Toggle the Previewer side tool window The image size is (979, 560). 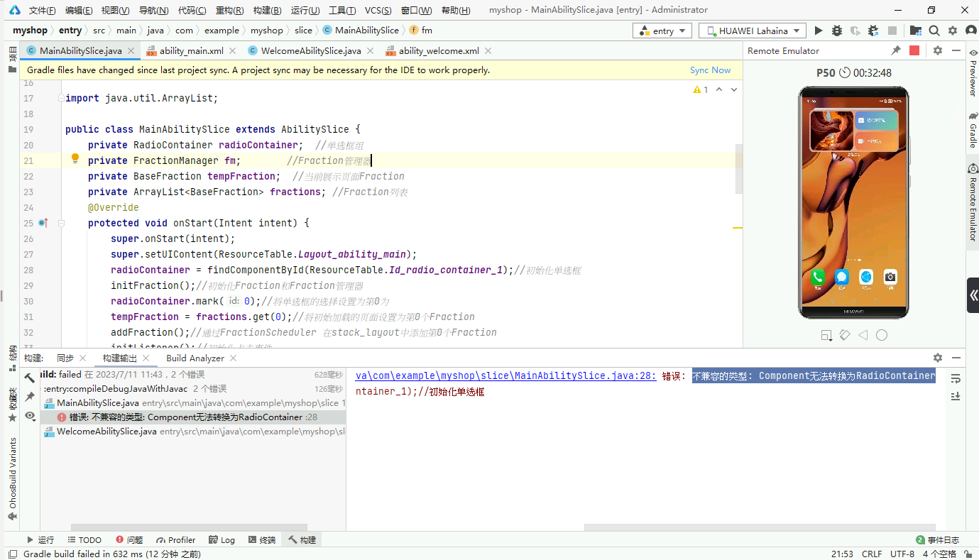pyautogui.click(x=973, y=73)
